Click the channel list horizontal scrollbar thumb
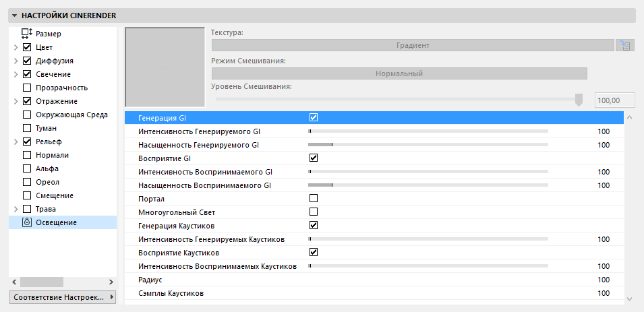The image size is (644, 312). click(x=42, y=282)
